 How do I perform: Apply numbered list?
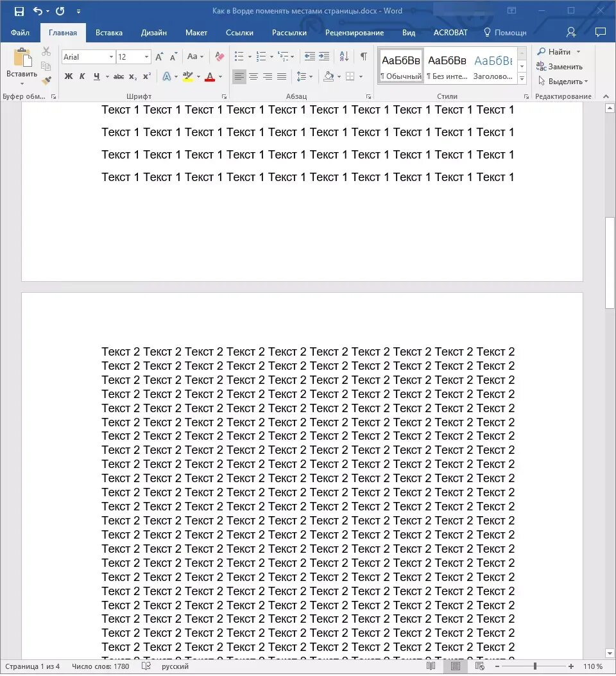click(x=261, y=56)
